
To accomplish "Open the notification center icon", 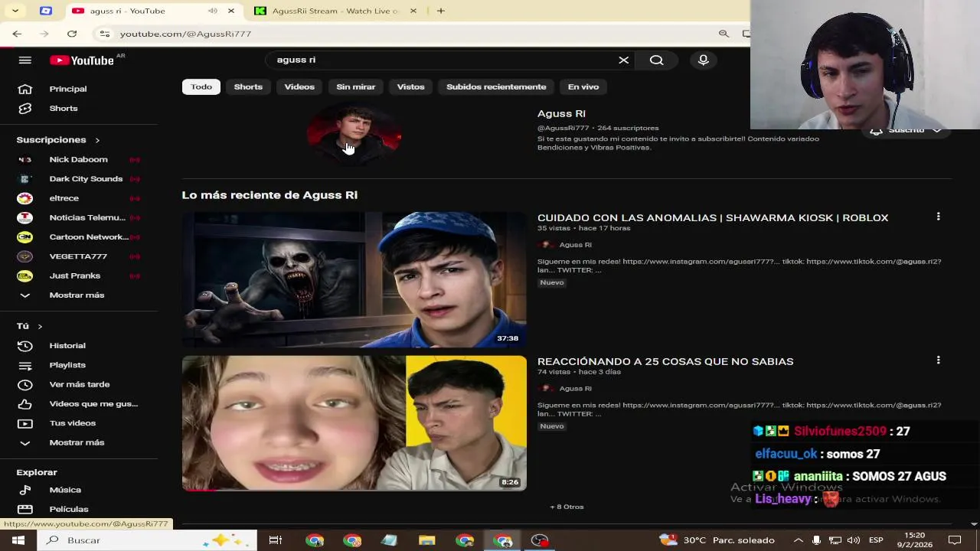I will point(954,540).
